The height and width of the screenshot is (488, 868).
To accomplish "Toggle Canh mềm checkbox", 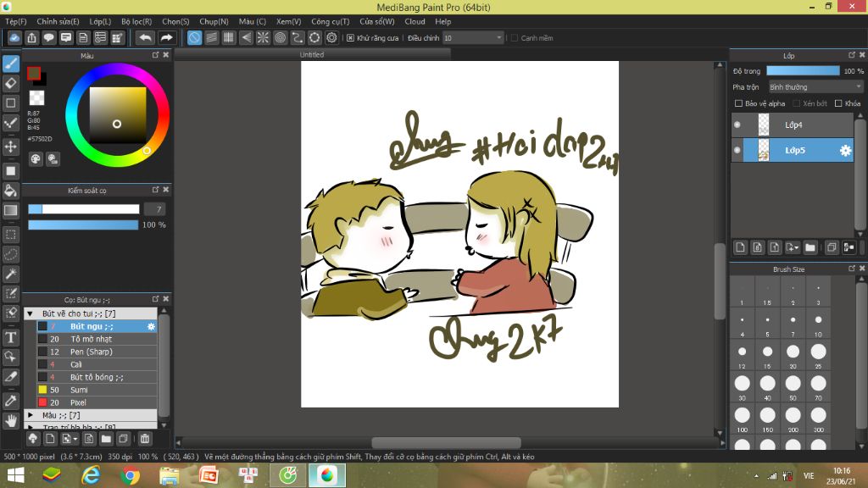I will (515, 37).
